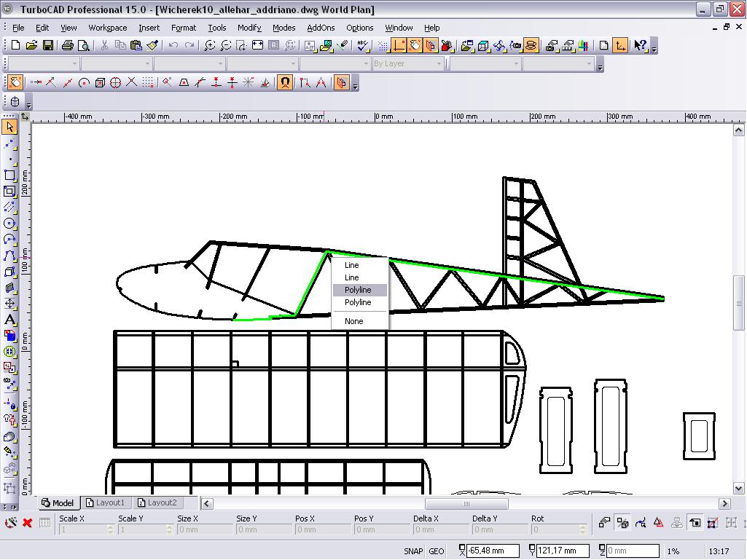The image size is (747, 560).
Task: Select the Text tool in left toolbar
Action: coord(9,319)
